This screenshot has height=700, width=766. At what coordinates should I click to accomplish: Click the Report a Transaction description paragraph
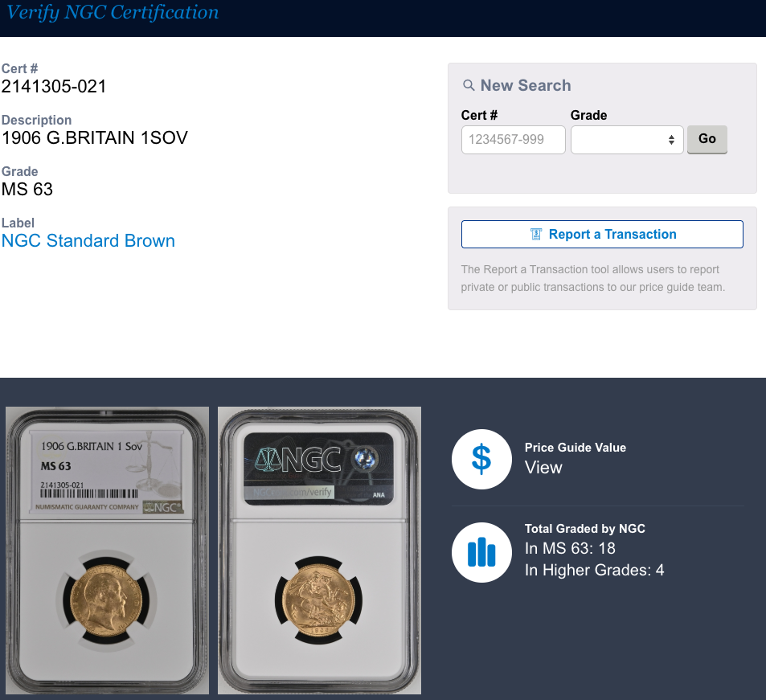point(592,278)
